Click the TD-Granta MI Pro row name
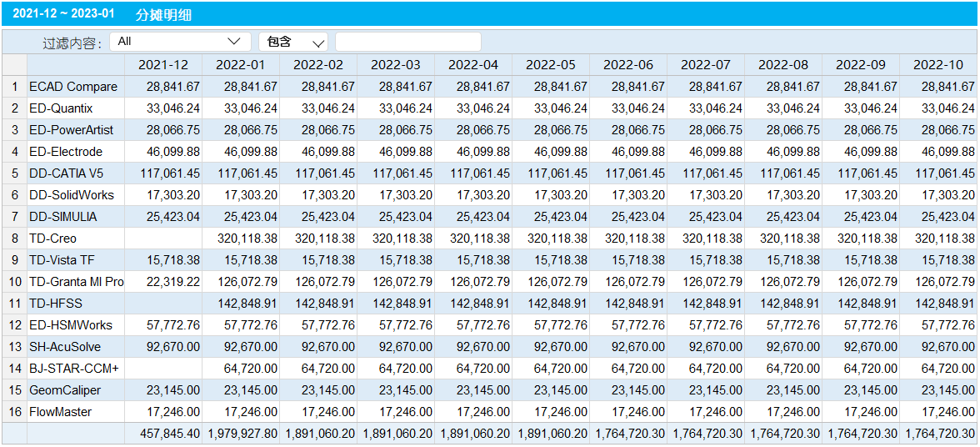 pos(77,282)
